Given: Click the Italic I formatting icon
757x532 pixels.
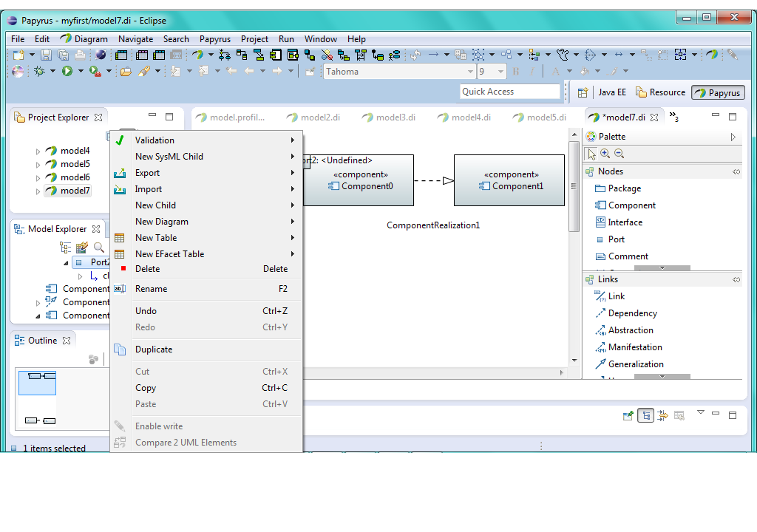Looking at the screenshot, I should click(532, 72).
